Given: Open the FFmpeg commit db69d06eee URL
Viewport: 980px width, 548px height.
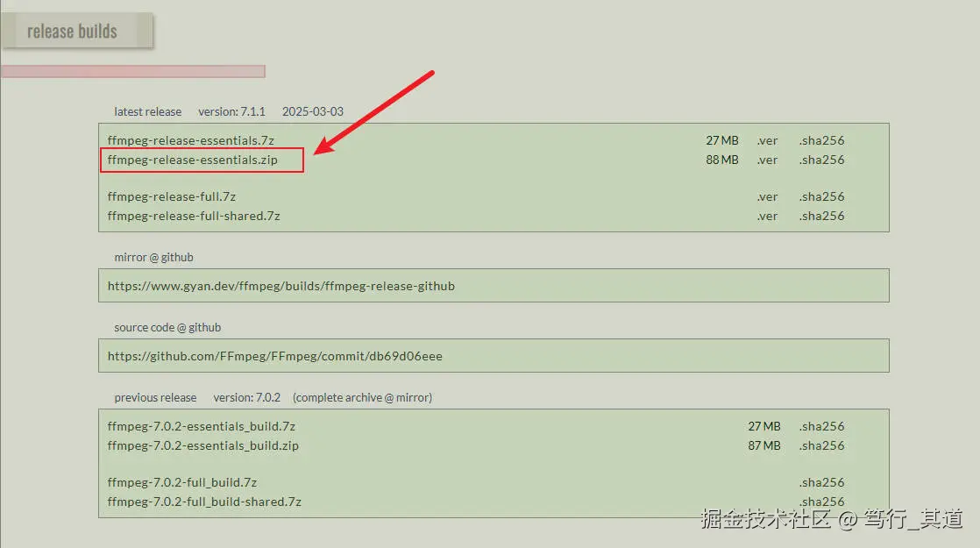Looking at the screenshot, I should [x=275, y=356].
